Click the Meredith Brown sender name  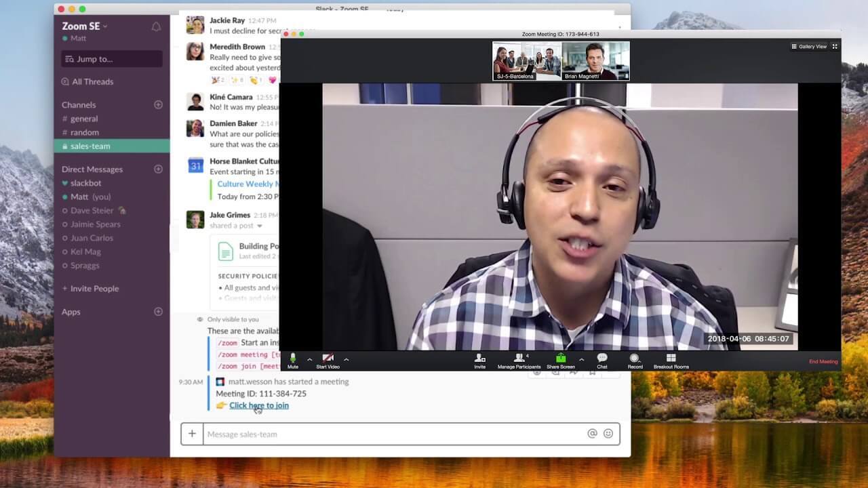[x=237, y=47]
